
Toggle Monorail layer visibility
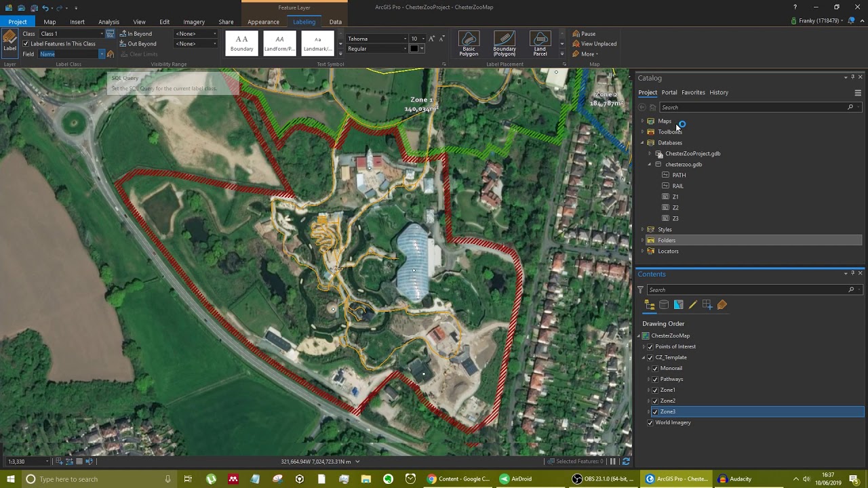click(655, 369)
